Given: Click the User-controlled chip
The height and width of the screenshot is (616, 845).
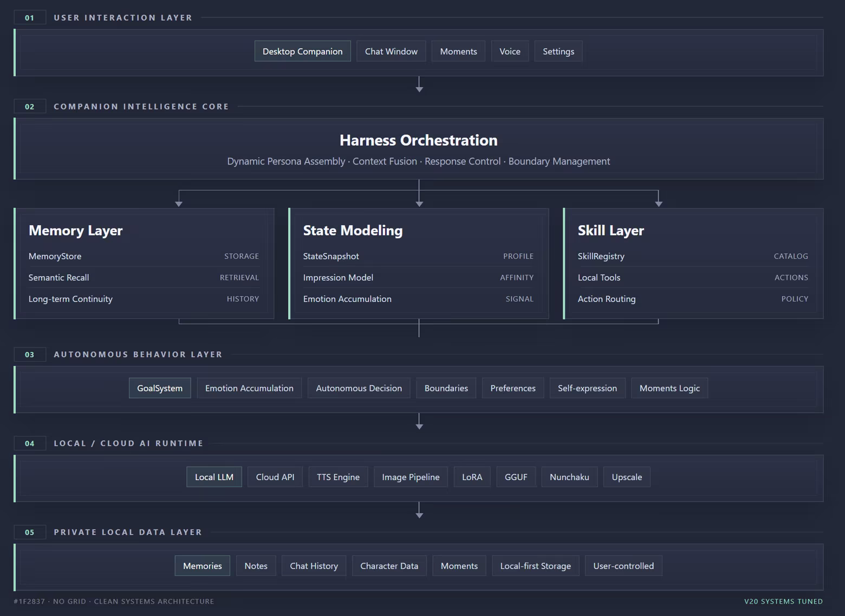Looking at the screenshot, I should coord(623,566).
